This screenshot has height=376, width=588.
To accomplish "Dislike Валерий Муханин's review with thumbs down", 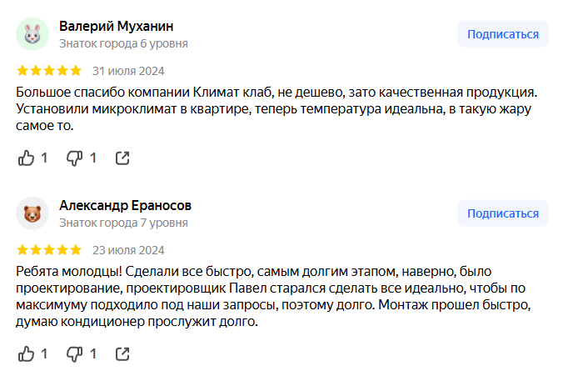I will (75, 158).
